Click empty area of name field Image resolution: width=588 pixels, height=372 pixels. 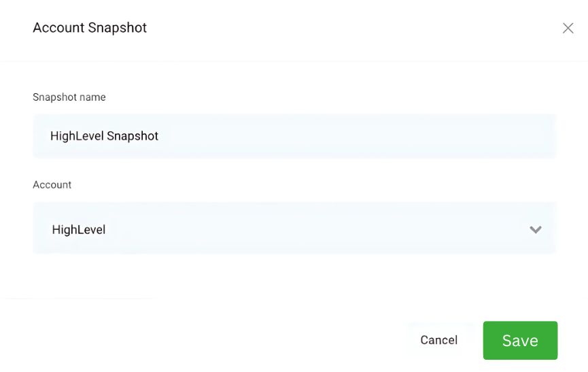(356, 136)
